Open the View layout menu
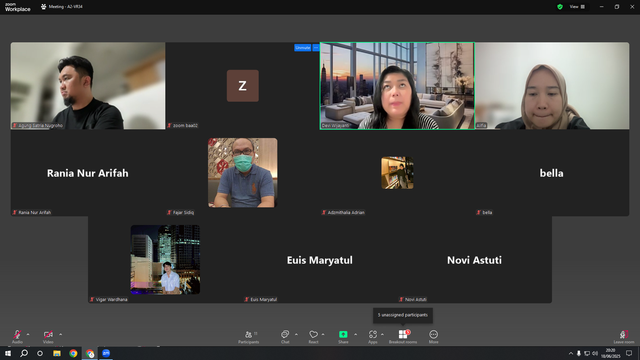 [x=577, y=7]
